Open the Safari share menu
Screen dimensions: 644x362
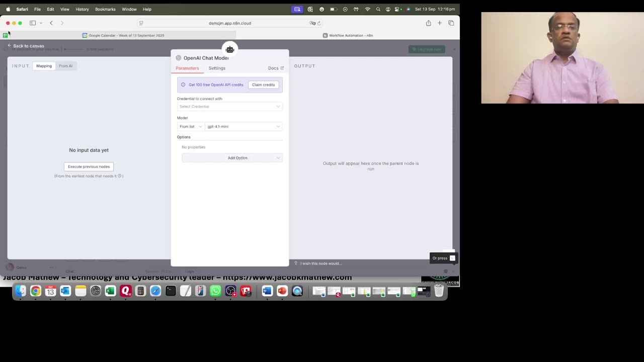pos(428,23)
